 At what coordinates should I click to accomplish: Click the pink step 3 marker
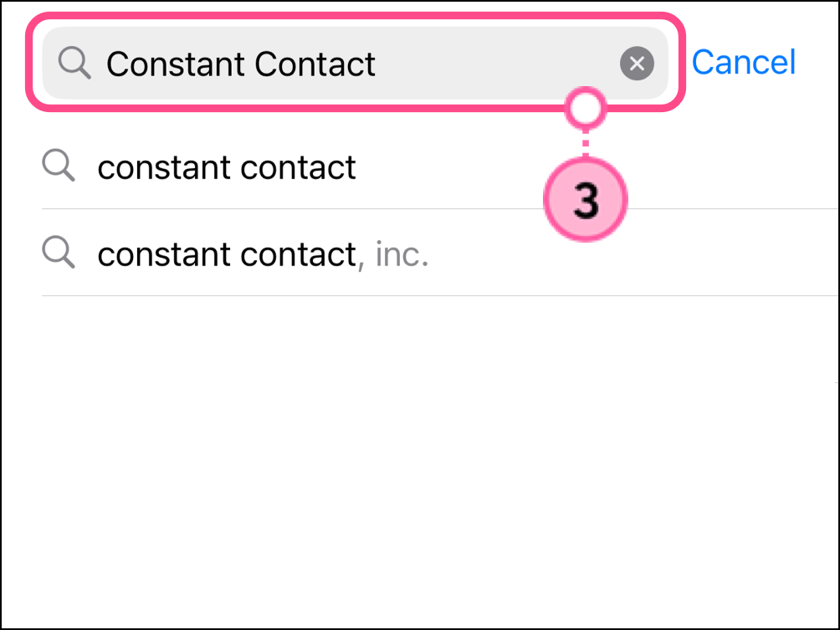pyautogui.click(x=586, y=201)
